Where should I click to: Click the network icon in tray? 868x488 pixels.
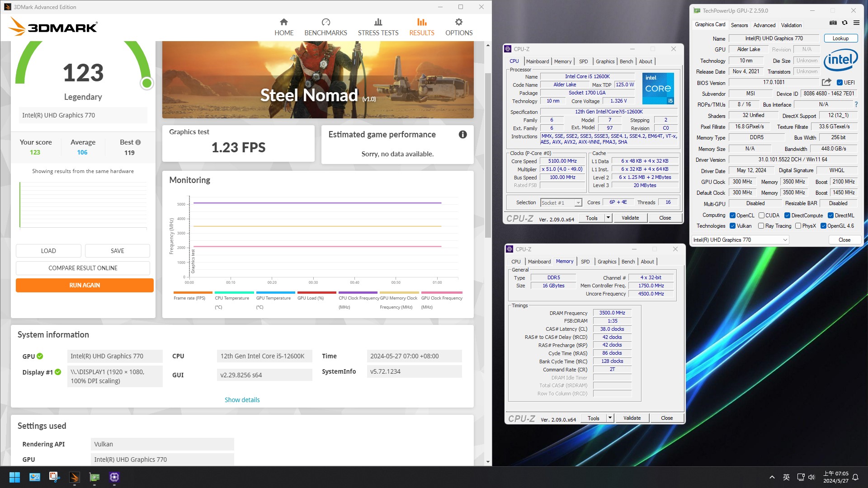pos(801,477)
